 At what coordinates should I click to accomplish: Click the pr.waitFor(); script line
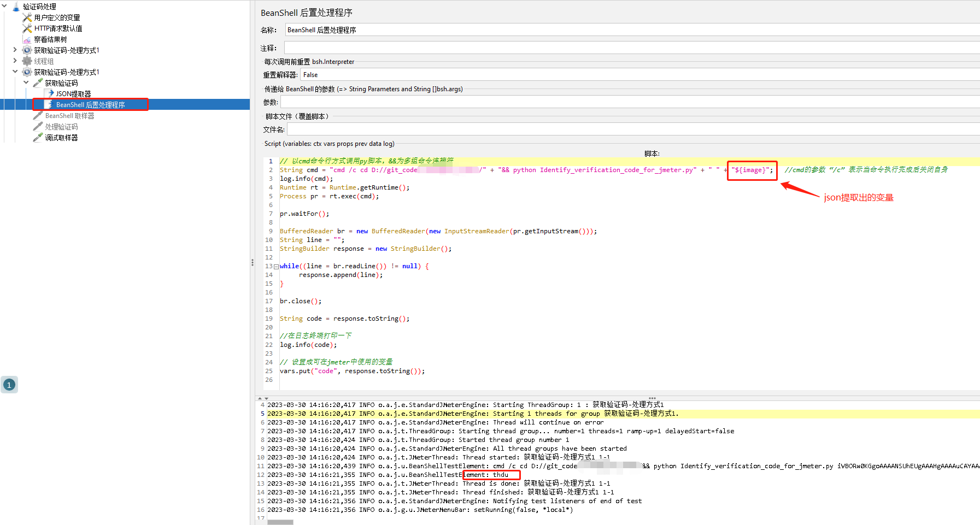pos(304,214)
